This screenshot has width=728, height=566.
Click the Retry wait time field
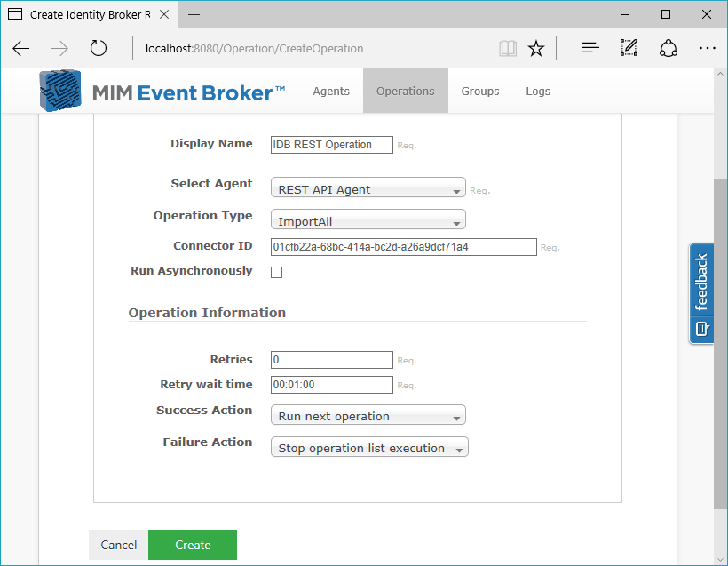click(332, 385)
